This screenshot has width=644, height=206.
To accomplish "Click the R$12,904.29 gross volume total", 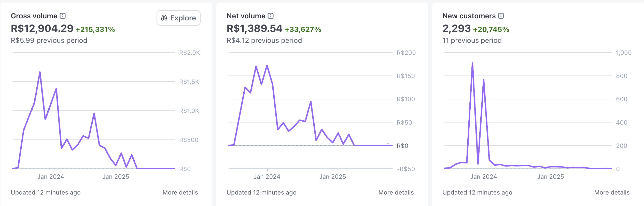I will click(x=42, y=28).
